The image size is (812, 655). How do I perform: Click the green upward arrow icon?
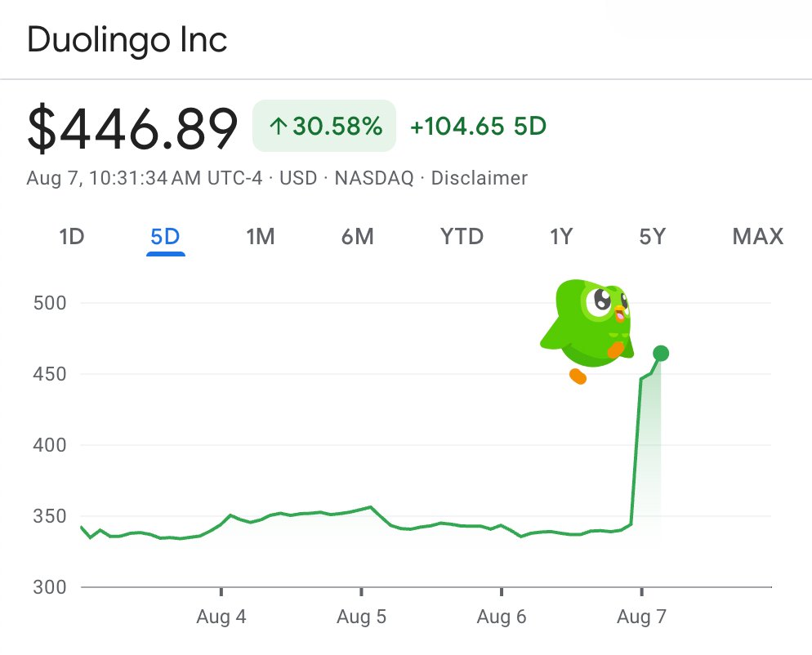click(278, 127)
